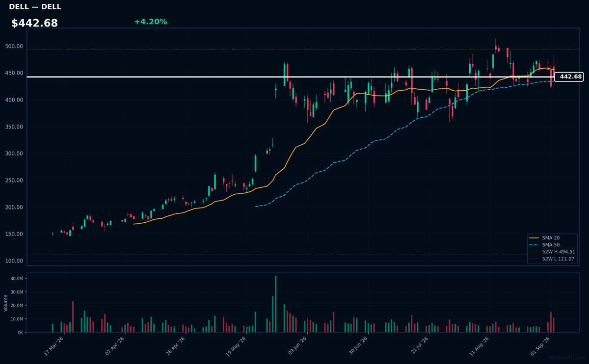The height and width of the screenshot is (364, 589).
Task: Click the 300.00 price axis label
Action: [14, 154]
